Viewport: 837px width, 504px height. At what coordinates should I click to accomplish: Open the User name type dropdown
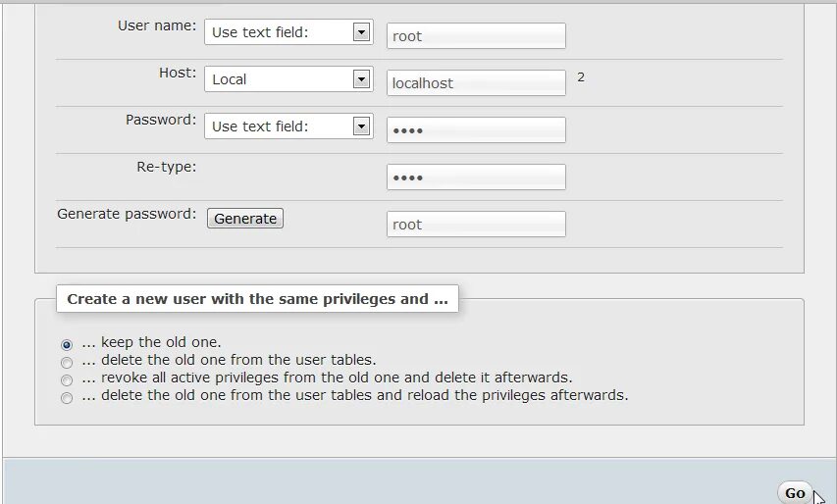pos(288,32)
